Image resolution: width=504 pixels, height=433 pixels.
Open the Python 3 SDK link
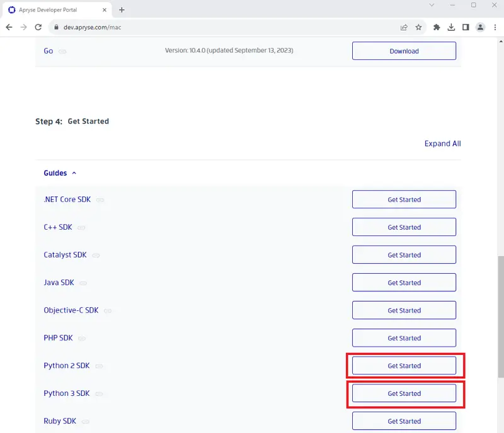[67, 393]
